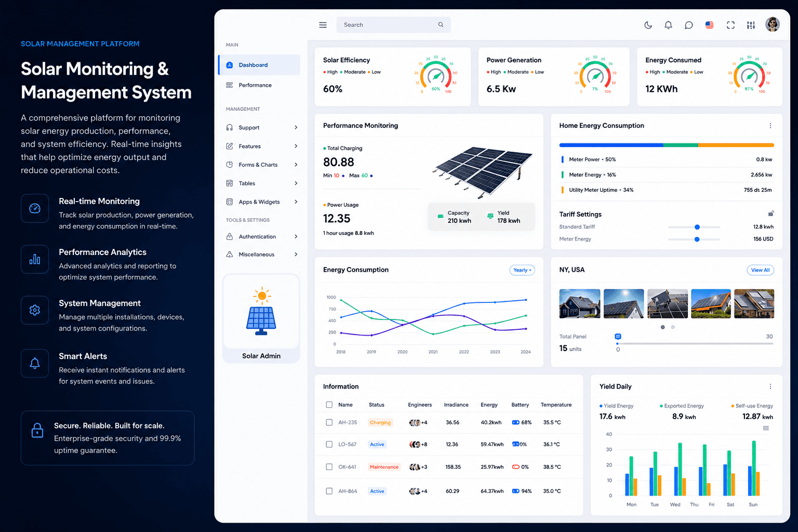
Task: Select the US flag language icon
Action: [x=709, y=25]
